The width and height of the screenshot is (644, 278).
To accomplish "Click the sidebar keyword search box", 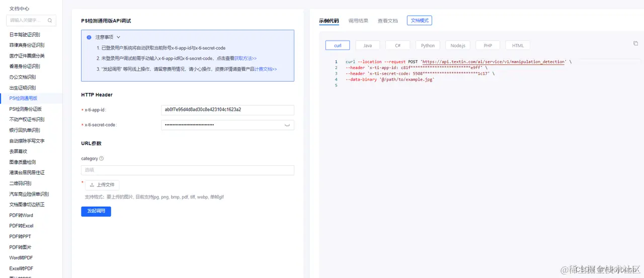I will [31, 21].
